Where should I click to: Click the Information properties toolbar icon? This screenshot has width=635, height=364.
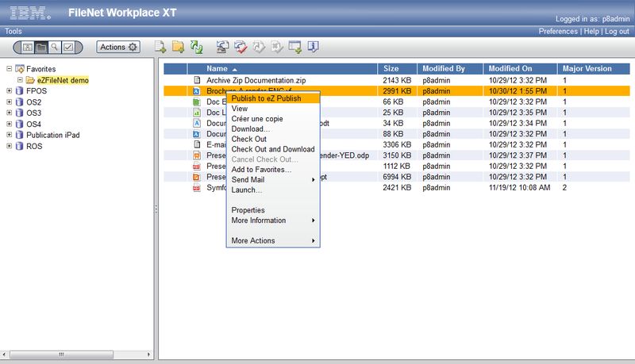click(313, 47)
